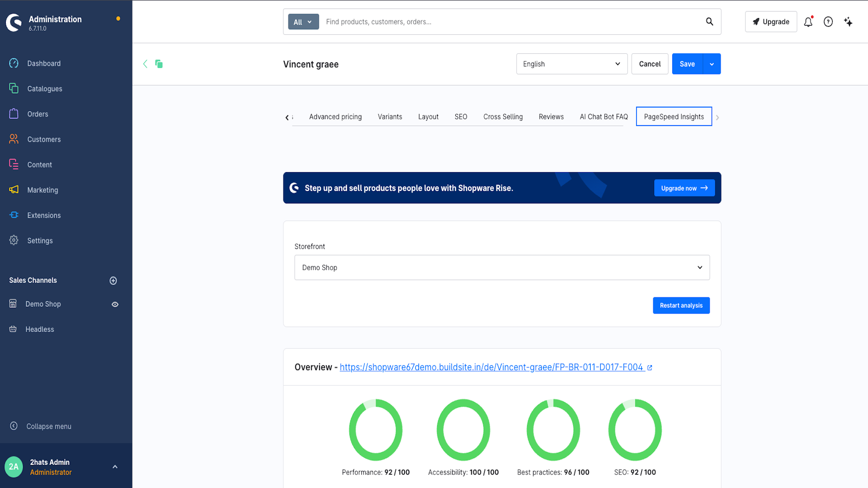The height and width of the screenshot is (488, 868).
Task: Switch to the Variants tab
Action: [x=390, y=117]
